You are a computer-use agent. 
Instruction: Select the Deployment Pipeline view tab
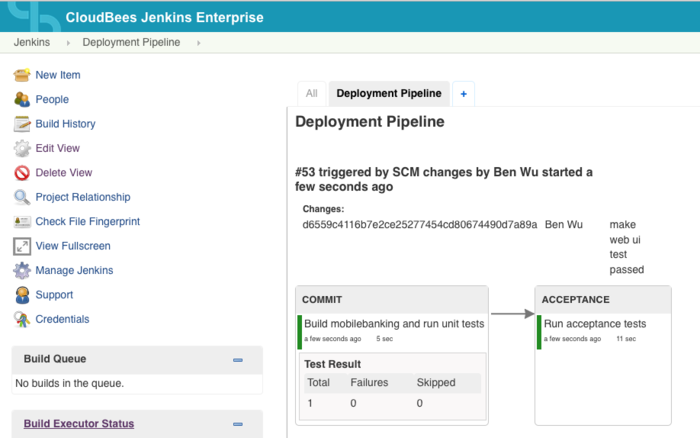[x=389, y=93]
